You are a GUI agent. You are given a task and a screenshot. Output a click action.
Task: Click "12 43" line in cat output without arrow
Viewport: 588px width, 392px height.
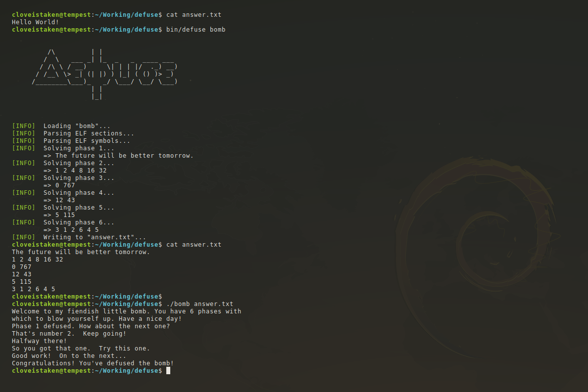coord(21,274)
